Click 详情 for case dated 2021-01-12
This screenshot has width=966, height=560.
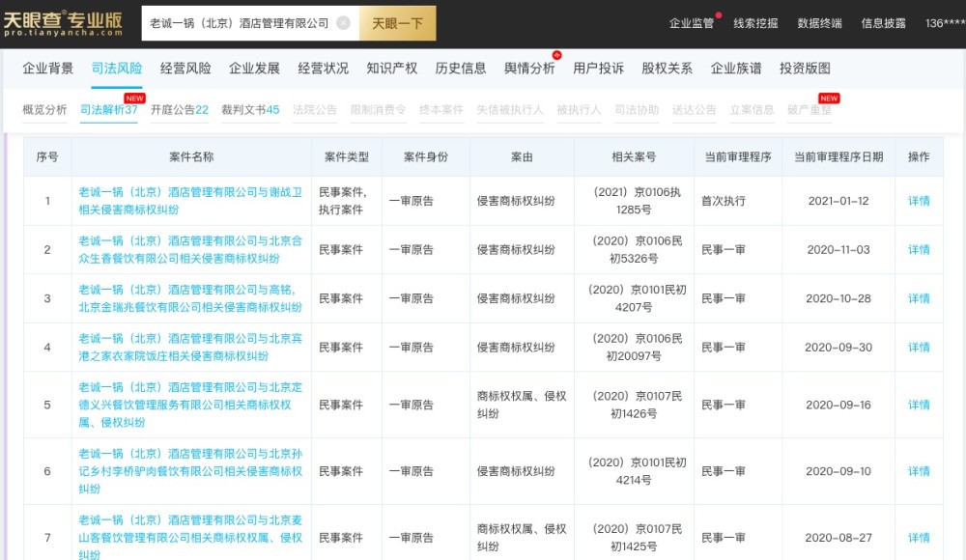(919, 201)
